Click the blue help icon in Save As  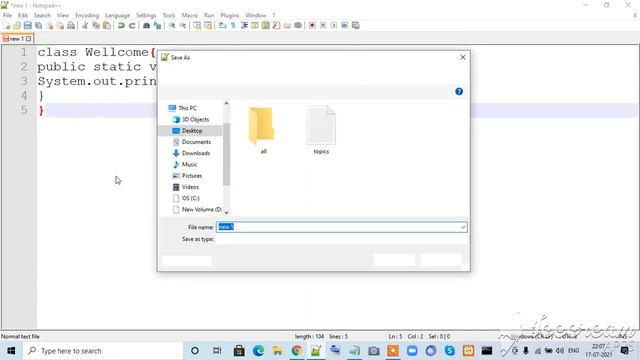(x=459, y=91)
